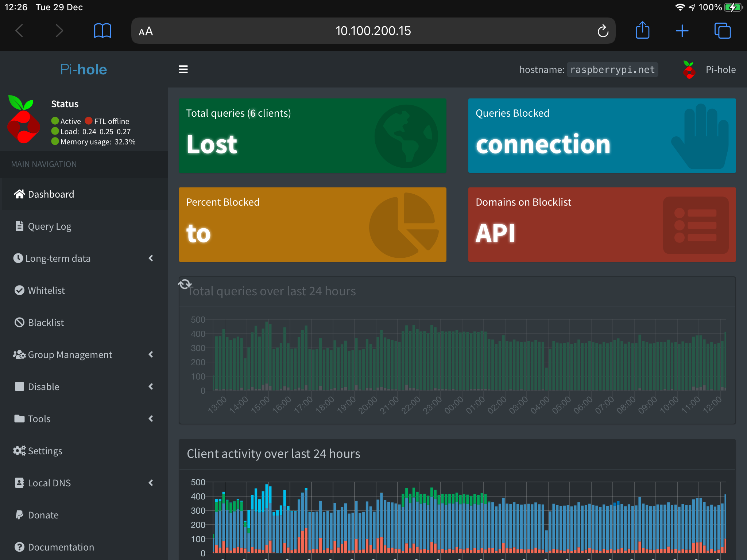Click the Pi-hole raspberry logo in sidebar
747x560 pixels.
24,120
